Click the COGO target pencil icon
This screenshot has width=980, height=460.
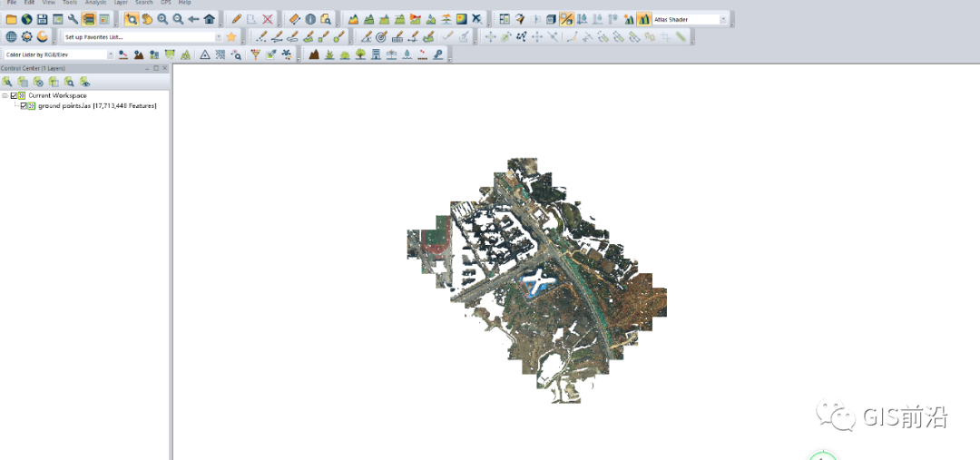[382, 37]
